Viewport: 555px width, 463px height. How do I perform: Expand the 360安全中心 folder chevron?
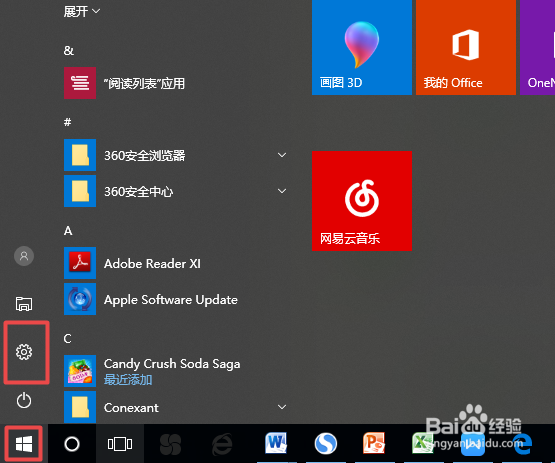(282, 191)
